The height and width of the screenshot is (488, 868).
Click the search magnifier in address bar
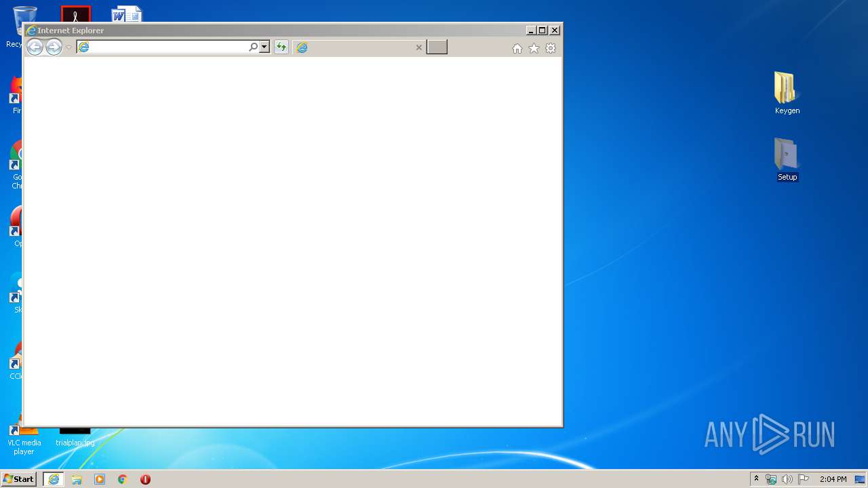[x=253, y=47]
